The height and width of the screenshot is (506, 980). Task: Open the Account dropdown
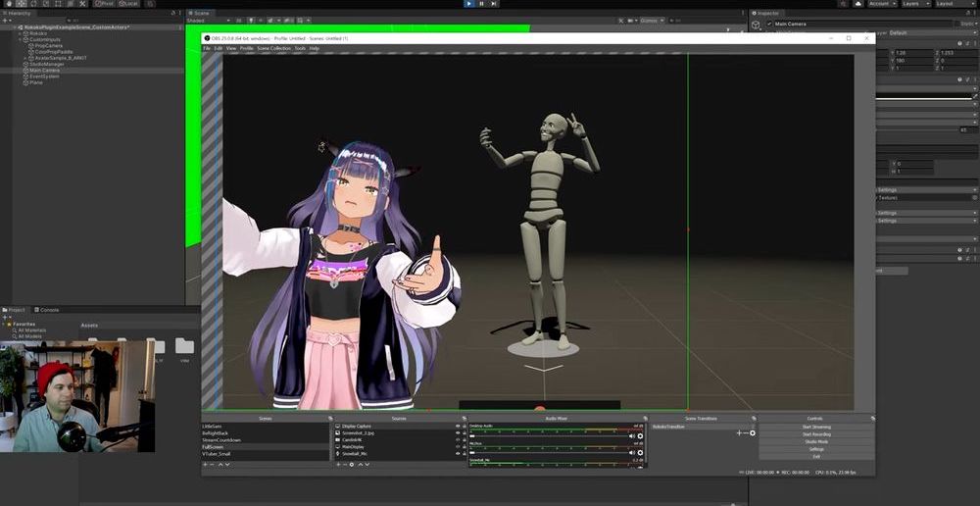pyautogui.click(x=883, y=4)
